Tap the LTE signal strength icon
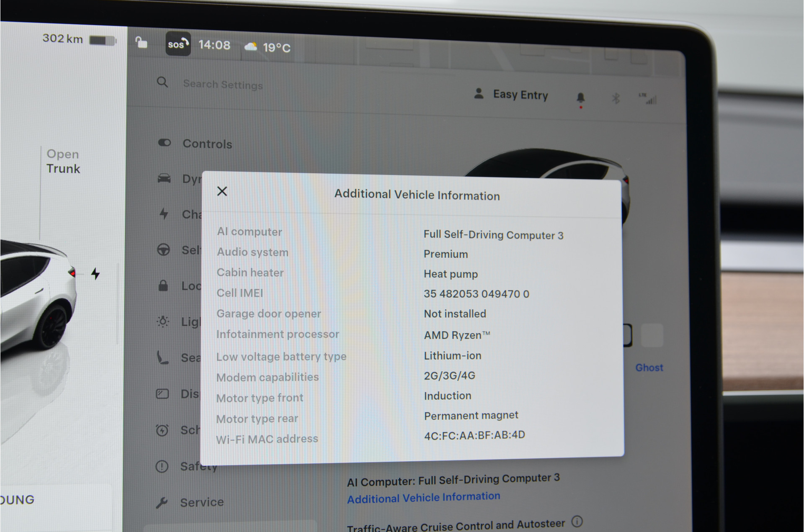Viewport: 804px width, 532px height. pyautogui.click(x=647, y=99)
